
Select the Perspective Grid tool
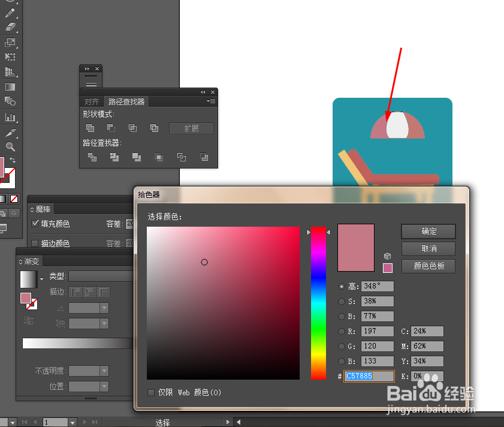click(10, 71)
